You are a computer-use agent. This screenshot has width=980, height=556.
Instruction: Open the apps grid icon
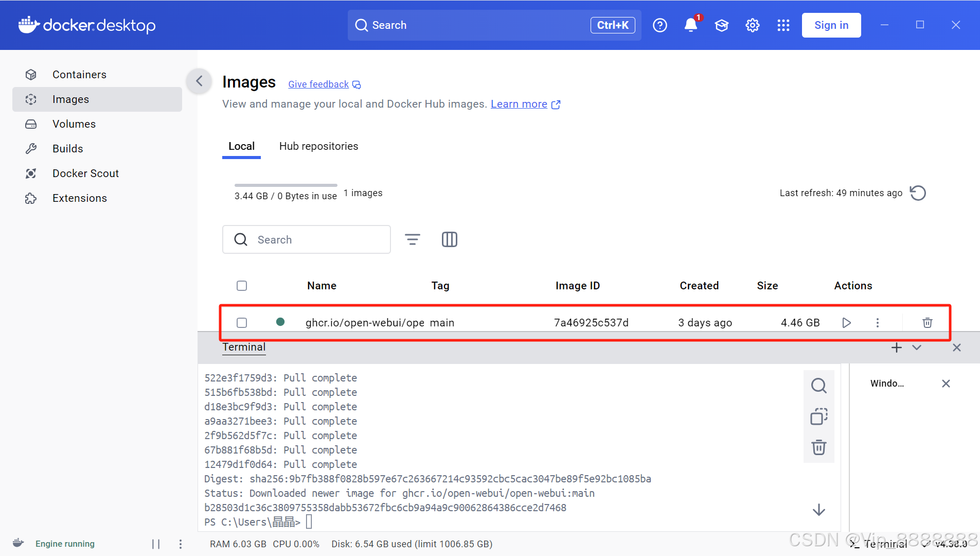(x=783, y=25)
